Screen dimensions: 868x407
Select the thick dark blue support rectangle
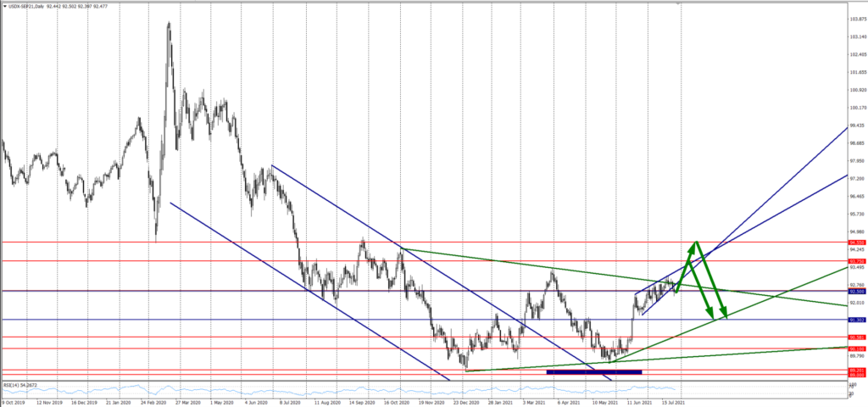593,371
